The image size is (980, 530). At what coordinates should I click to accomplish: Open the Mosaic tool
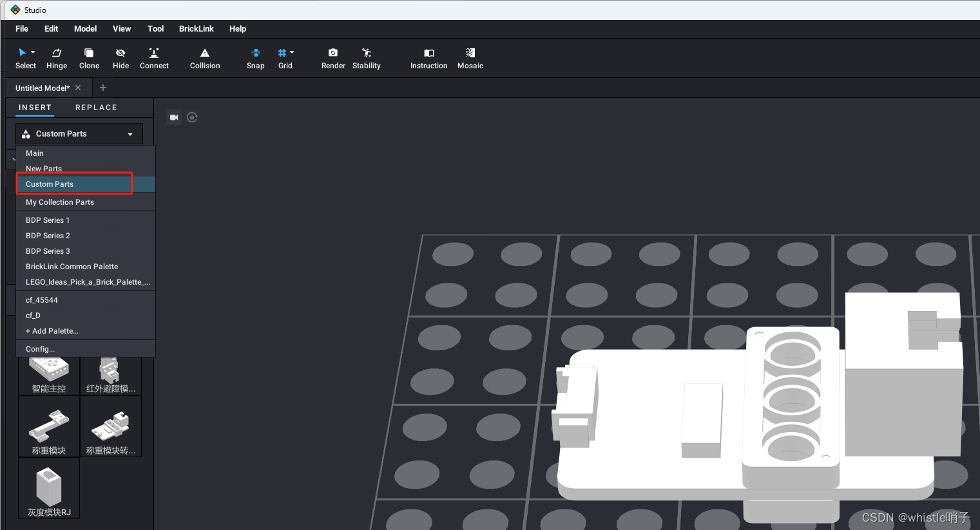470,58
